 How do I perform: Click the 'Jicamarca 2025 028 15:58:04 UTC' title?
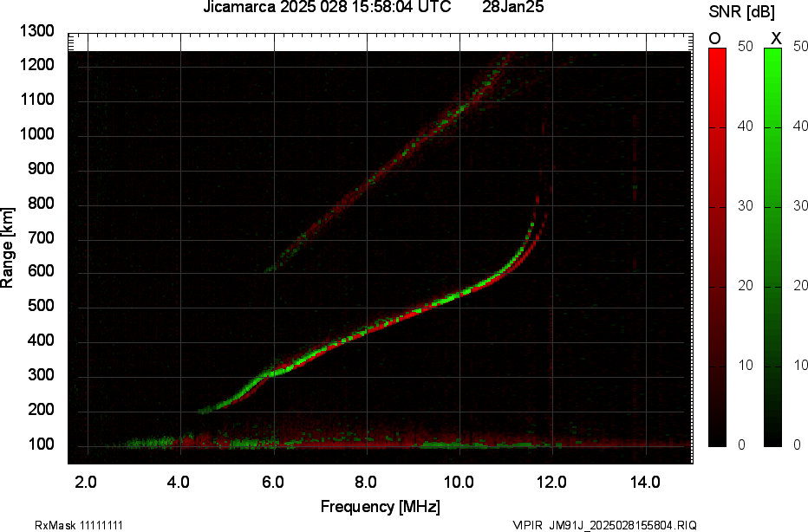coord(327,7)
